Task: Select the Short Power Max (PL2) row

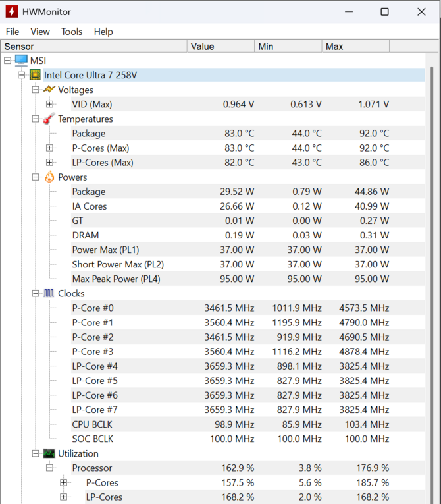Action: [x=247, y=264]
